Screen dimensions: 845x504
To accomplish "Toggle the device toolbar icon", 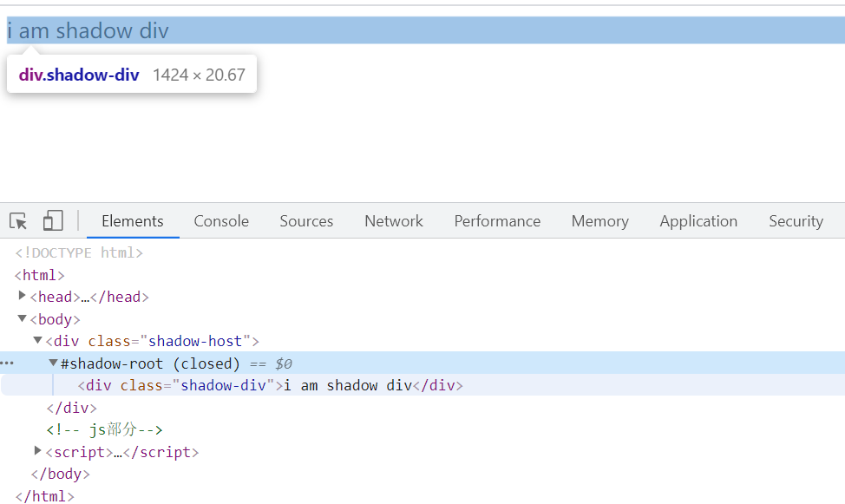I will (x=53, y=221).
